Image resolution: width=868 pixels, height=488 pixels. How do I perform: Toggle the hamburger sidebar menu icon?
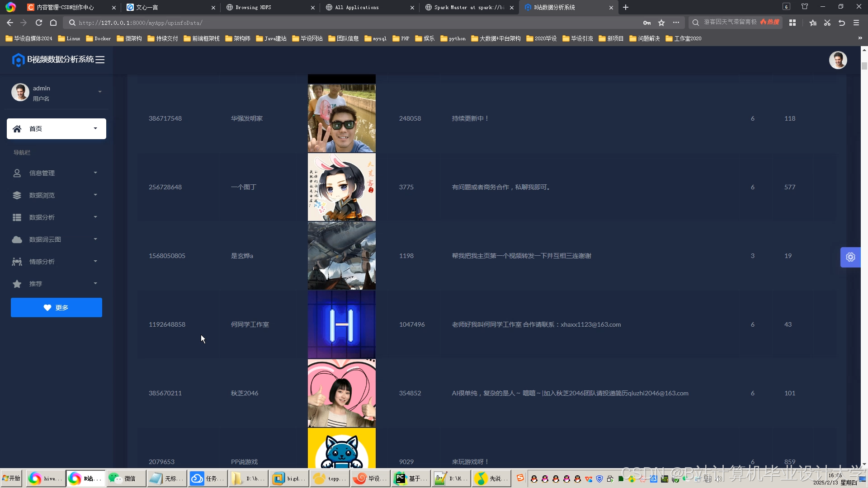coord(100,60)
